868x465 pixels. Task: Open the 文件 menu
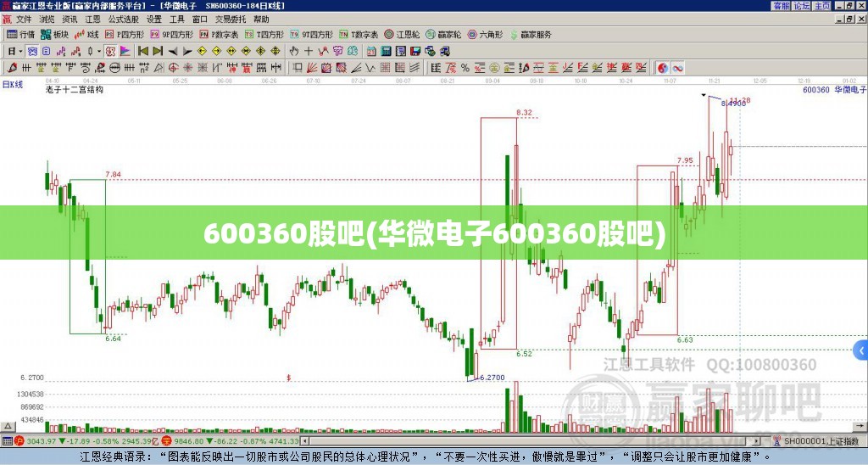23,20
